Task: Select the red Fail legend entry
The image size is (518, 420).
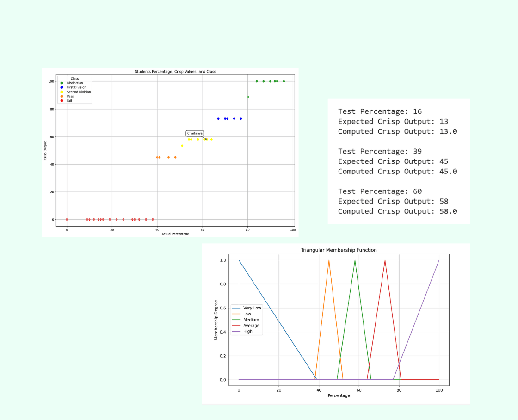Action: coord(69,100)
